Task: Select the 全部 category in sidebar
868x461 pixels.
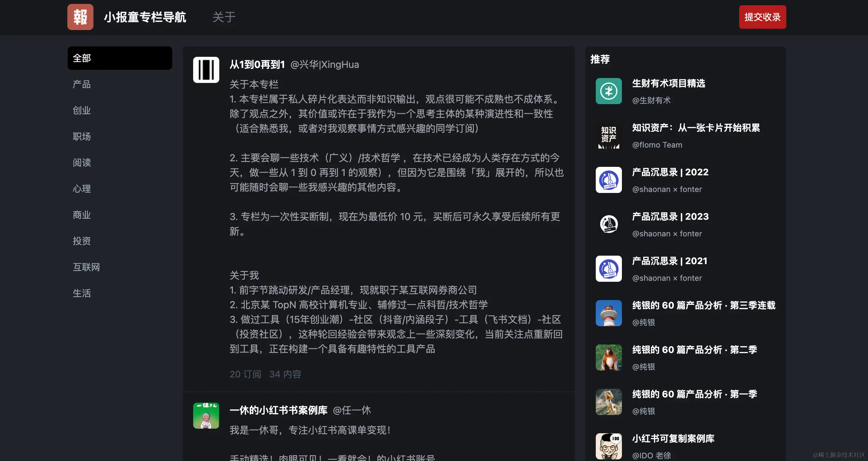Action: point(120,58)
